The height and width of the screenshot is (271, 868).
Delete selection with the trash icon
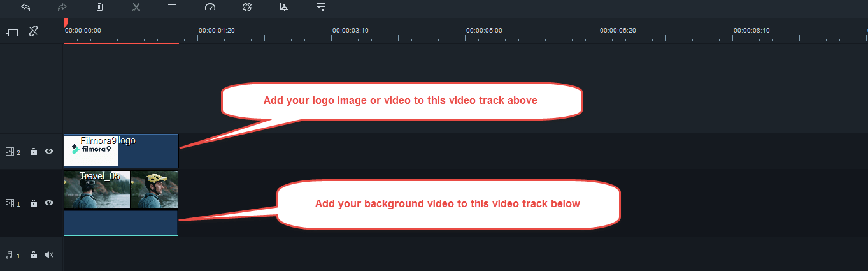click(x=99, y=7)
